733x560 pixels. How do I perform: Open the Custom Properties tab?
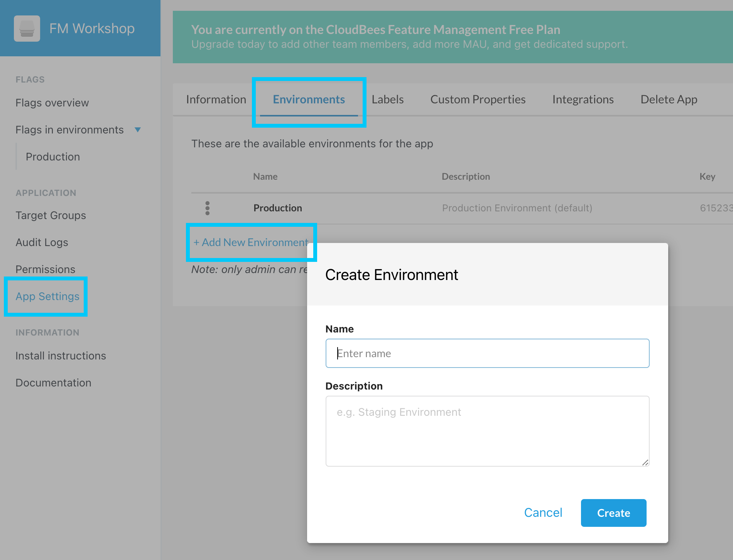point(478,100)
